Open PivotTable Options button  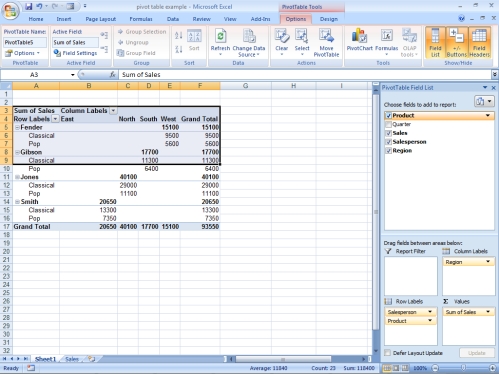click(x=22, y=53)
